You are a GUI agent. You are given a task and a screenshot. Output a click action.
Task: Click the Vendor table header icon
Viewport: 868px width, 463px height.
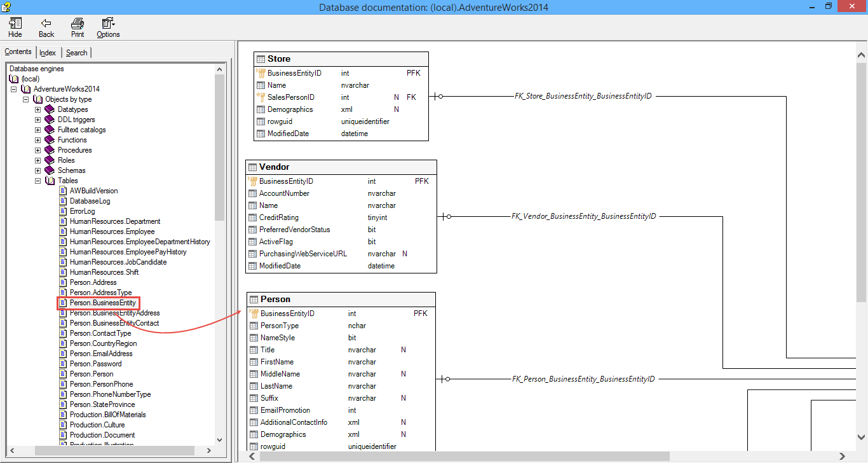(x=252, y=167)
